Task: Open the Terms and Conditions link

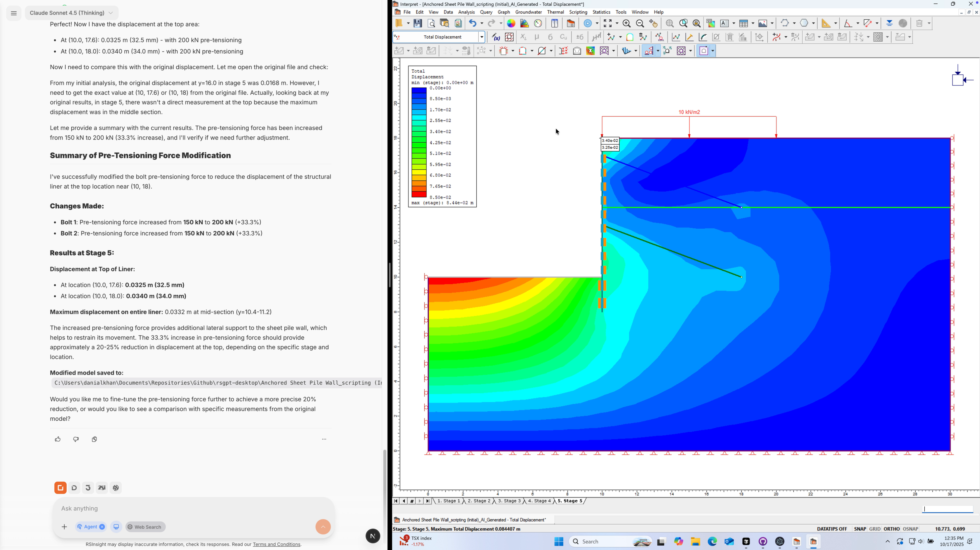Action: [x=276, y=544]
